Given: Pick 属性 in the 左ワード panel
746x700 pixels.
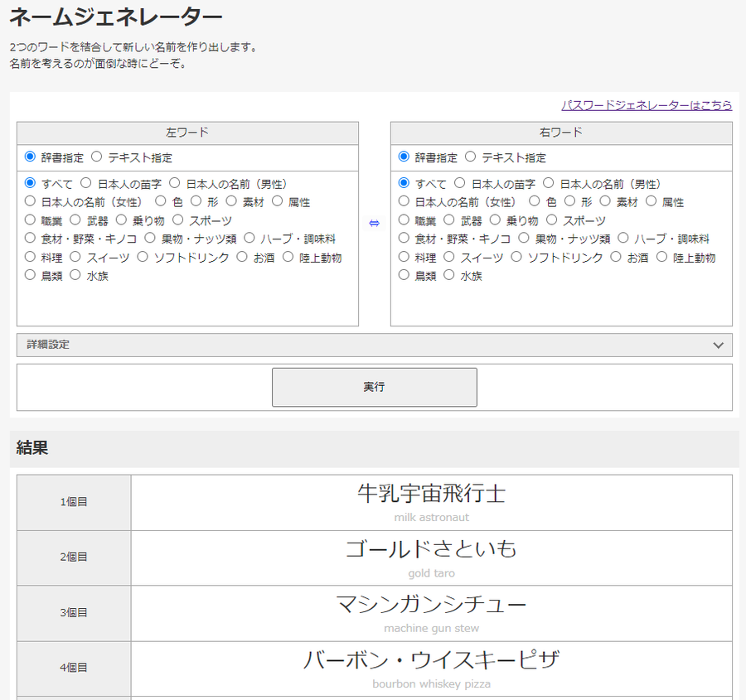Looking at the screenshot, I should (278, 200).
